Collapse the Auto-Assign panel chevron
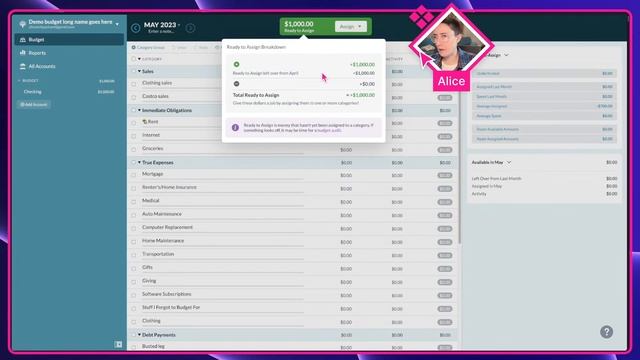The height and width of the screenshot is (360, 640). pos(506,55)
